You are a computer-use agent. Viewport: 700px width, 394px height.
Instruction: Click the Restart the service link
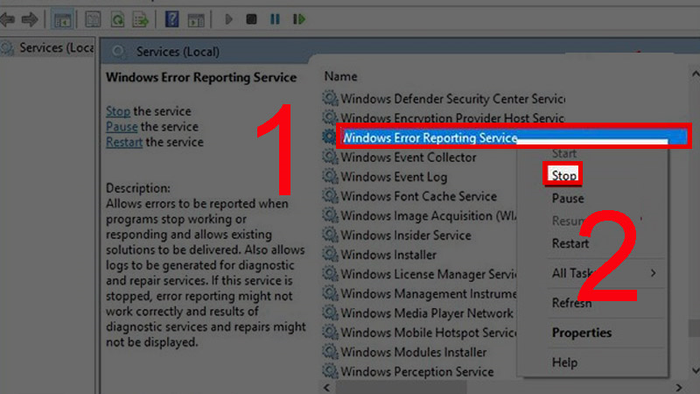(x=124, y=142)
